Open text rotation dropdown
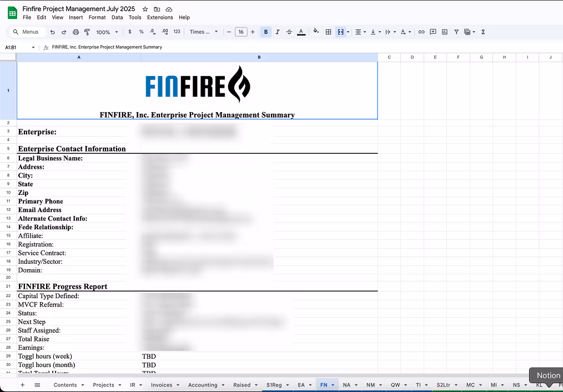The image size is (563, 392). coord(405,32)
